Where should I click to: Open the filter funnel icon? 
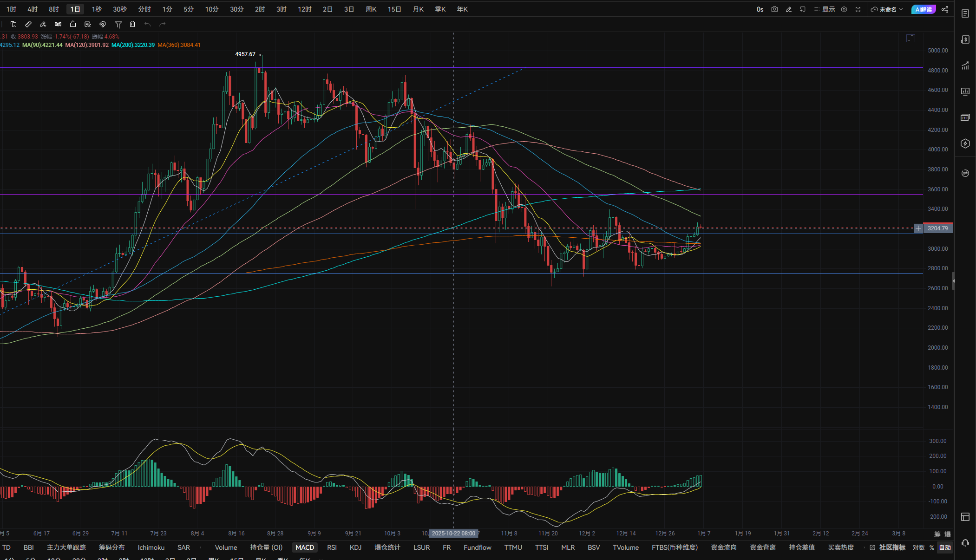coord(118,24)
